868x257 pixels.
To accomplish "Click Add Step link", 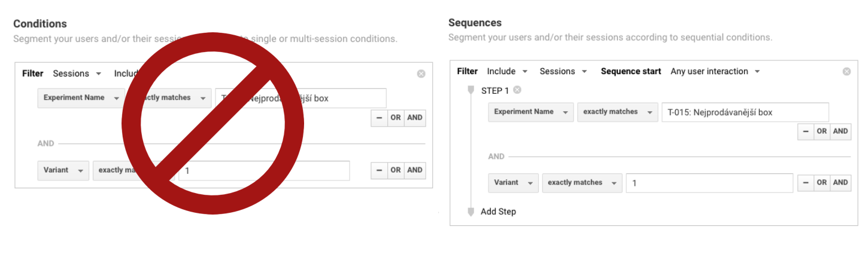I will [x=498, y=212].
